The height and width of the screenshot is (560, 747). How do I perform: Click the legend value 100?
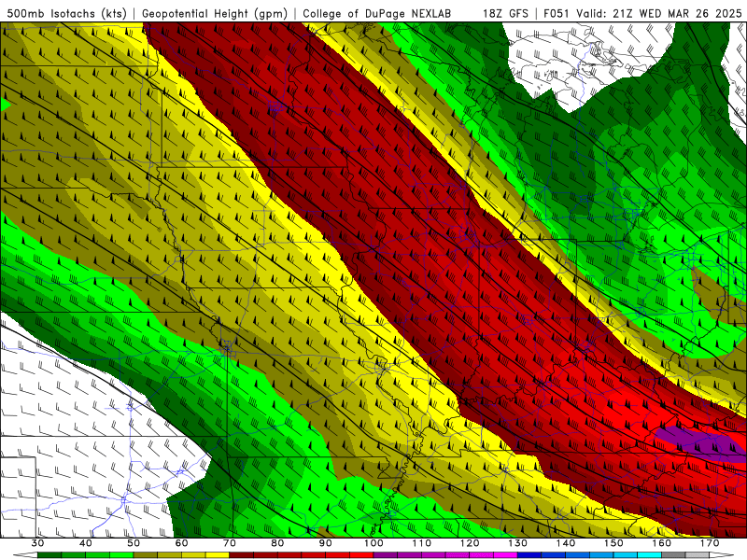coord(374,543)
